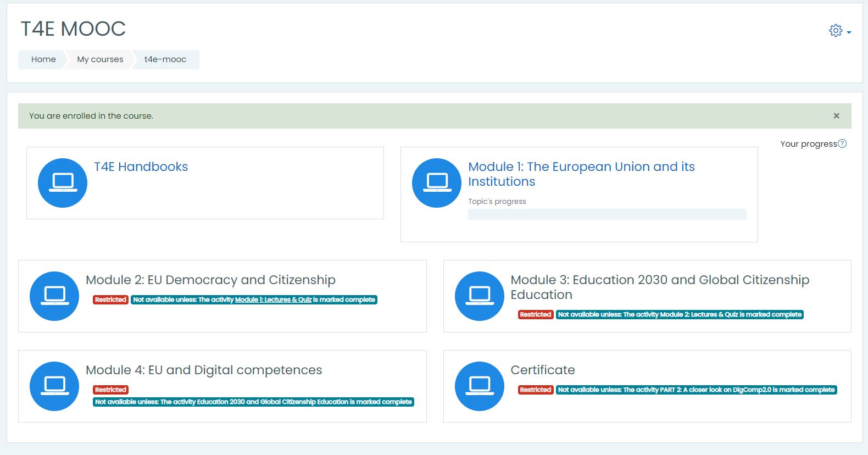Image resolution: width=868 pixels, height=455 pixels.
Task: Click the Module 3 laptop icon
Action: (480, 296)
